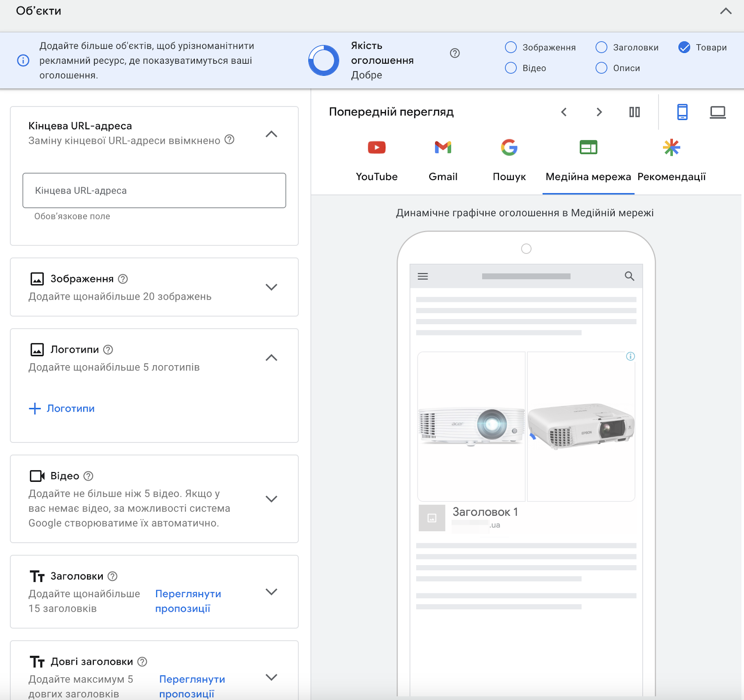This screenshot has width=744, height=700.
Task: Select the Відео circle indicator
Action: click(x=511, y=68)
